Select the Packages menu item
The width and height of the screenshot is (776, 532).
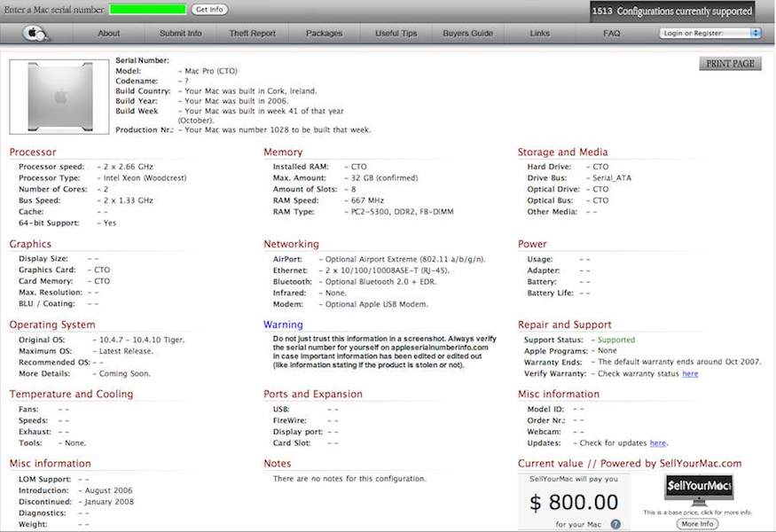(x=325, y=33)
